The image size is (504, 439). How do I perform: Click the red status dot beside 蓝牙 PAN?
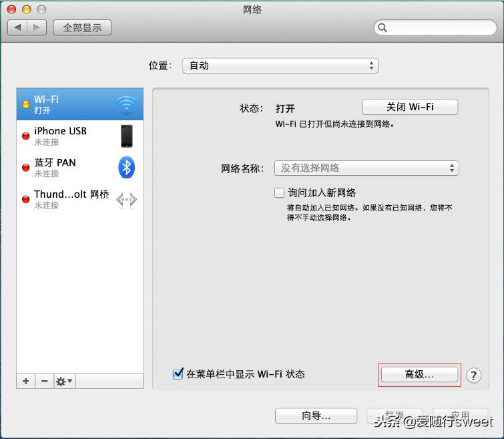pyautogui.click(x=26, y=168)
